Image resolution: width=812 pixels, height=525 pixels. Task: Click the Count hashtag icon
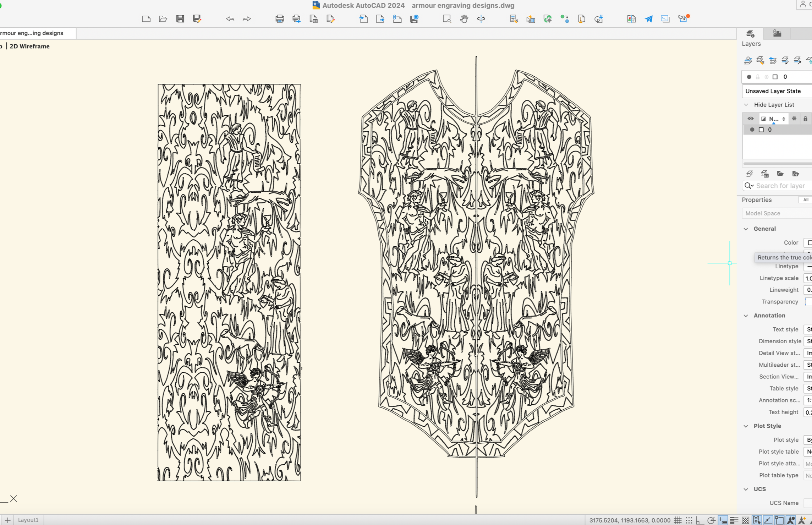[x=599, y=19]
